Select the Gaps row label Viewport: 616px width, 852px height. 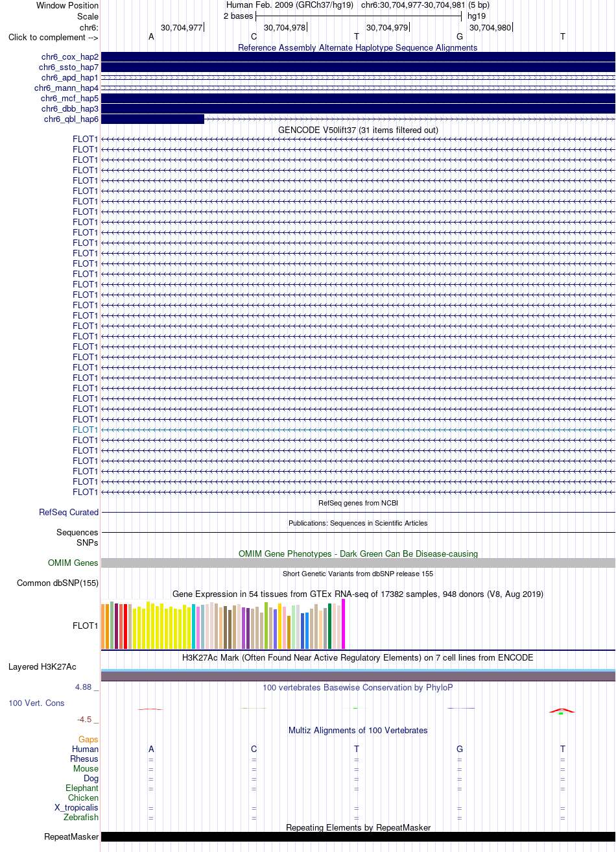(x=89, y=740)
